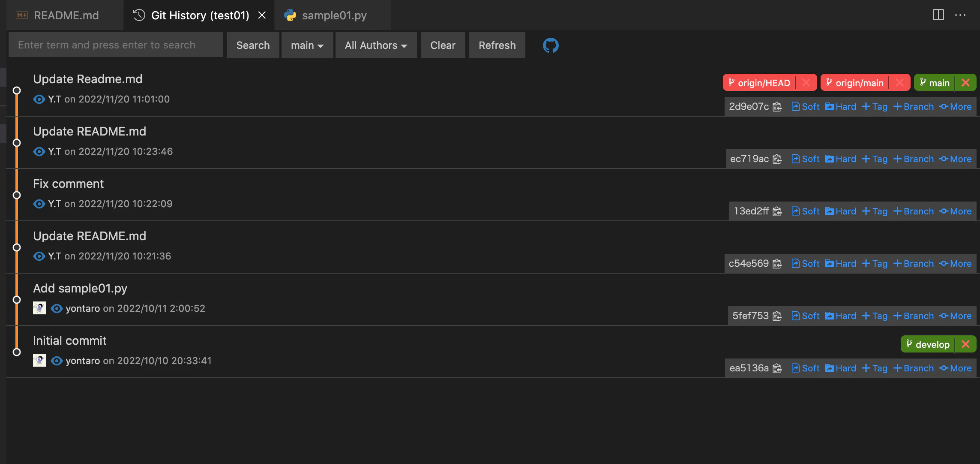Soft reset to commit ec719ac
Viewport: 980px width, 464px height.
click(x=805, y=159)
